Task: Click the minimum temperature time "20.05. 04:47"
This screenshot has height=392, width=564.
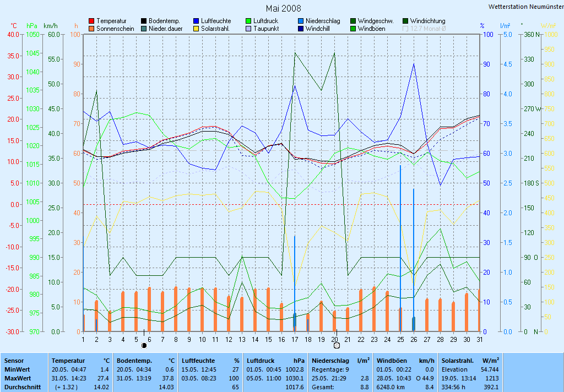Action: click(69, 370)
